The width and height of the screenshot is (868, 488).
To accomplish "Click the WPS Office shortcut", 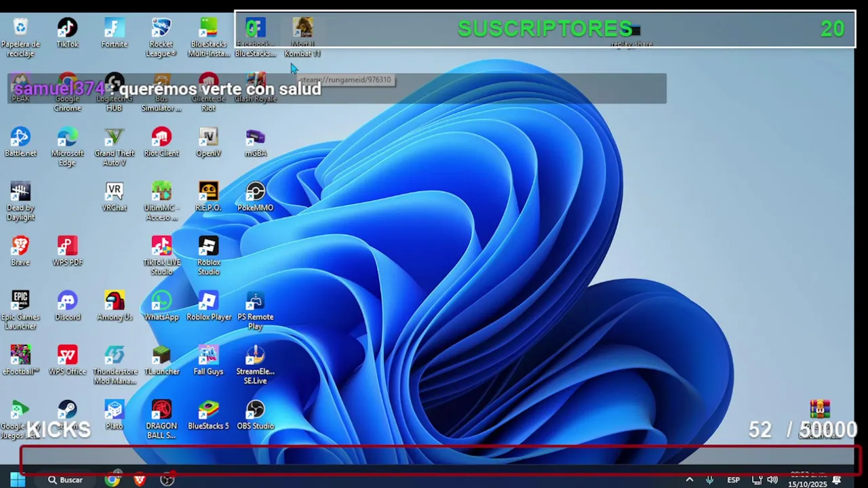I will 67,361.
